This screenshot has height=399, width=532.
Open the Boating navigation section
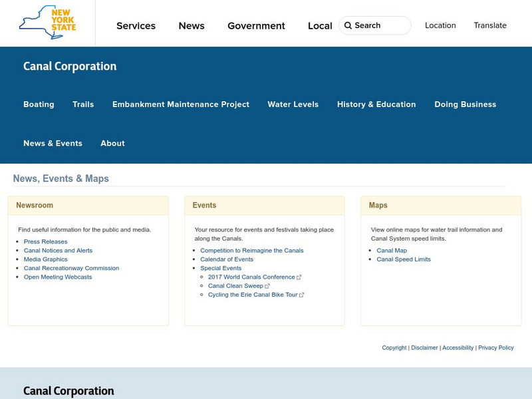click(x=39, y=104)
